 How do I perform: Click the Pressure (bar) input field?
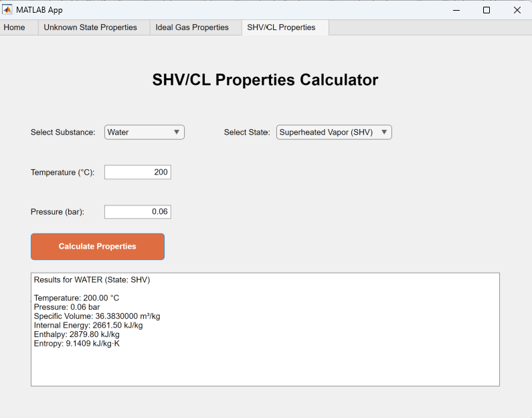pyautogui.click(x=138, y=212)
